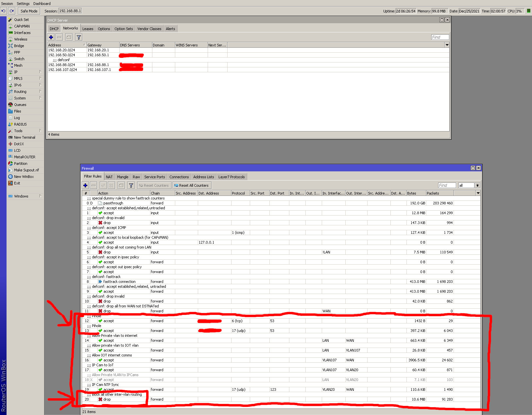This screenshot has width=532, height=415.
Task: Click Reset All Counters button
Action: point(192,185)
